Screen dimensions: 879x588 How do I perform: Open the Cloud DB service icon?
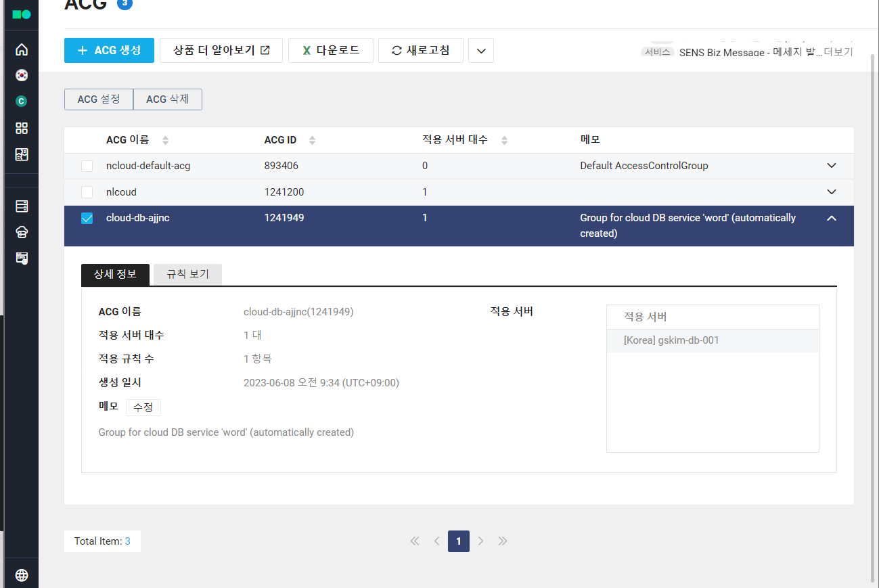tap(22, 232)
